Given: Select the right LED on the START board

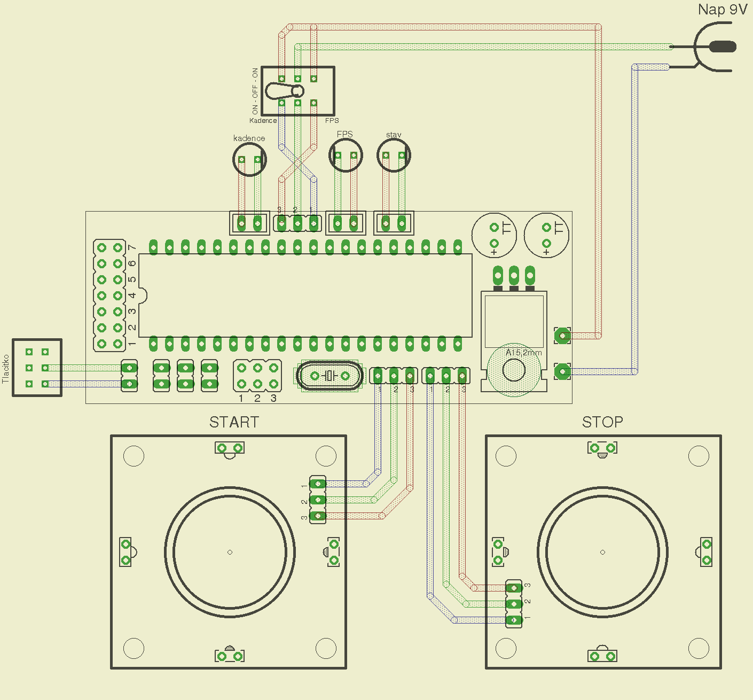Looking at the screenshot, I should point(332,552).
